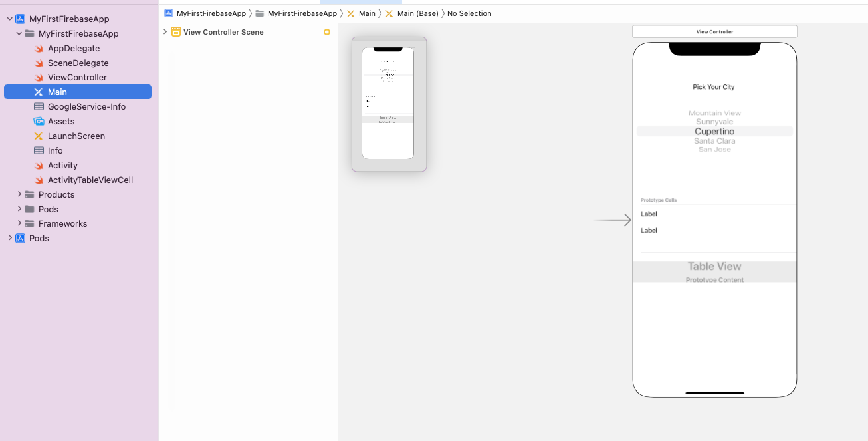
Task: Click the View Controller Scene storyboard icon
Action: [176, 32]
